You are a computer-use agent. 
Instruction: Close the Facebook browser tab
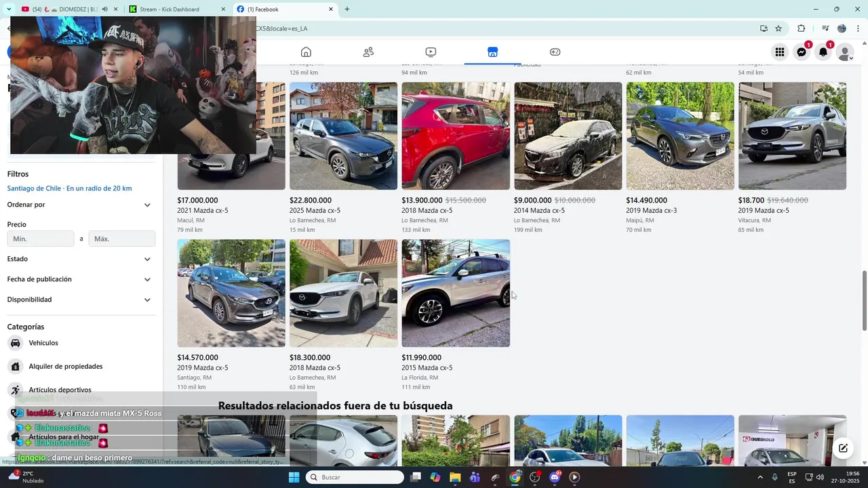(331, 9)
